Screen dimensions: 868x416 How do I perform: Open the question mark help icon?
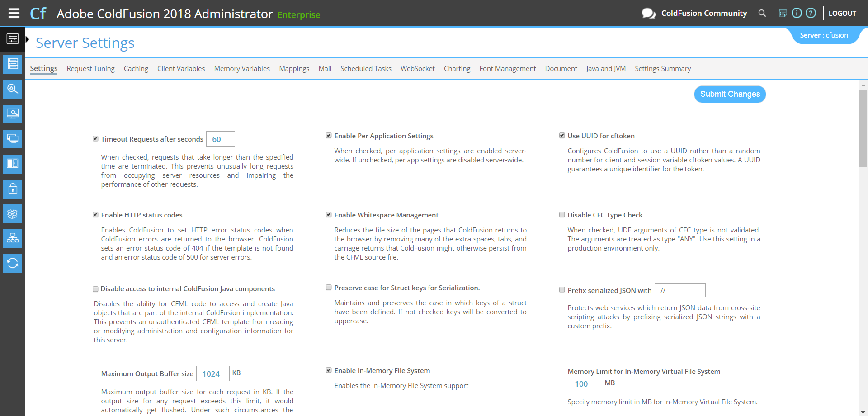click(811, 13)
